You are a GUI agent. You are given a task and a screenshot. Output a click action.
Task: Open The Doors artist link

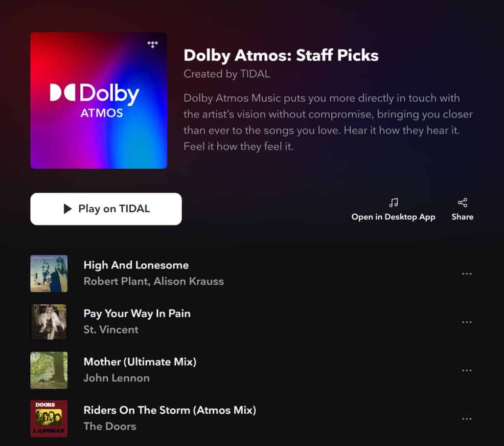tap(110, 426)
